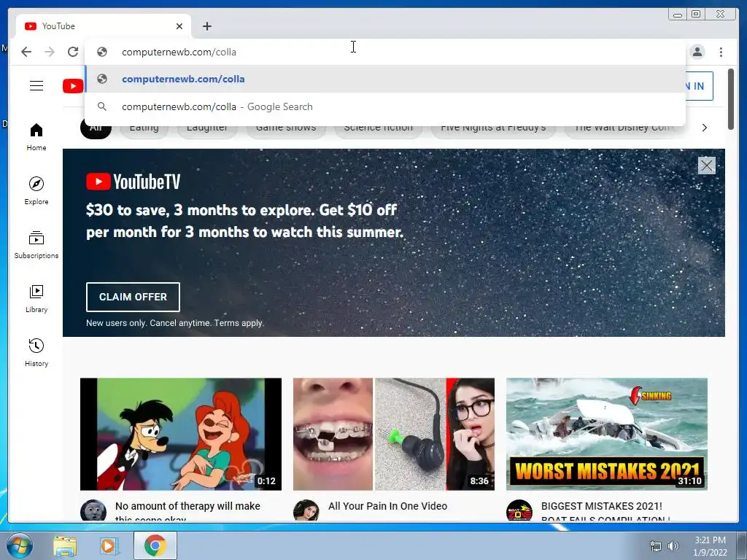The width and height of the screenshot is (747, 560).
Task: Open the Chrome profile avatar menu
Action: coord(697,52)
